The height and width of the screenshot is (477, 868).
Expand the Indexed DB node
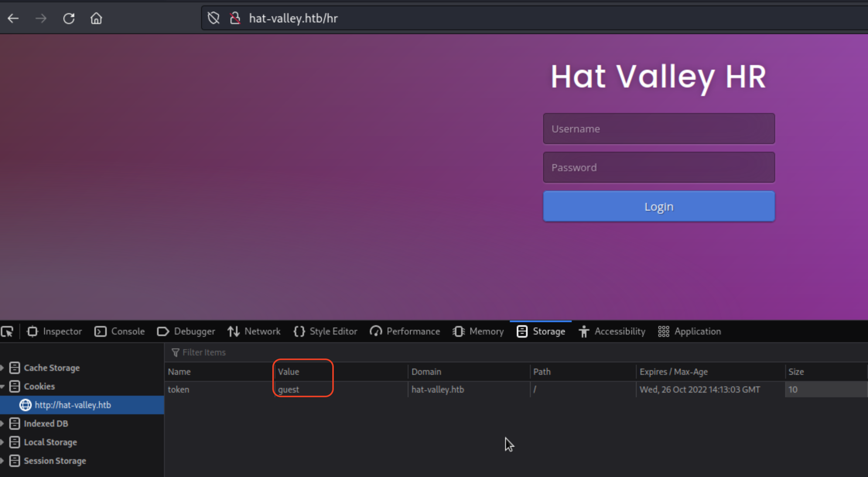(2, 424)
